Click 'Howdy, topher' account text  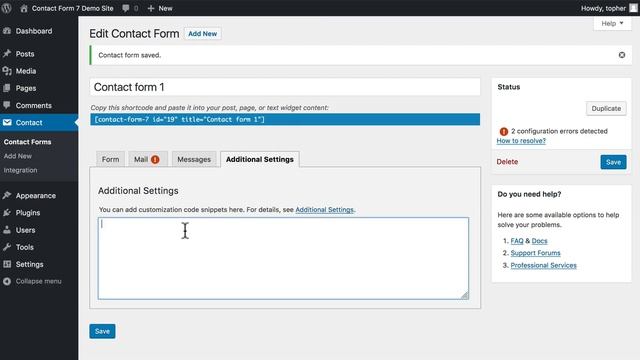[603, 8]
